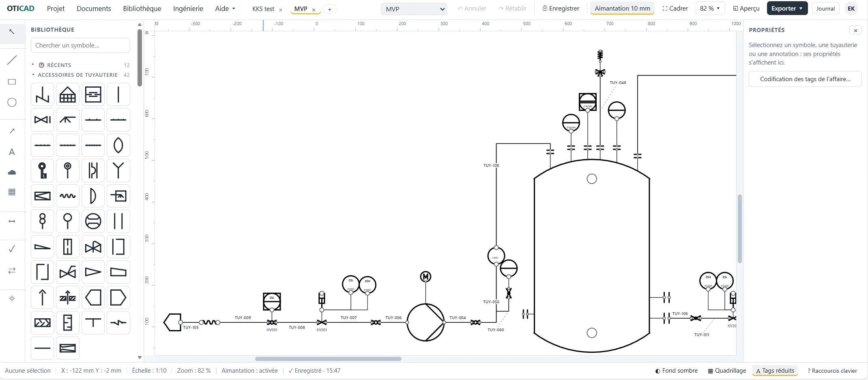
Task: Click the Chercher un symbole search field
Action: (80, 45)
